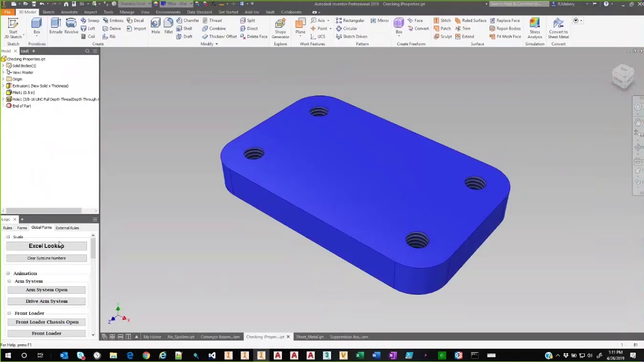Start a 2D Sketch
This screenshot has height=362, width=644.
click(13, 28)
